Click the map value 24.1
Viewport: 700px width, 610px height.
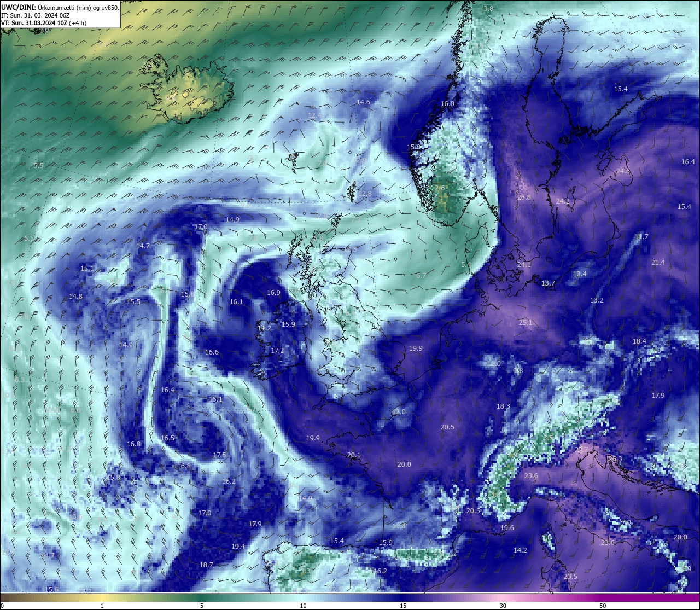524,265
